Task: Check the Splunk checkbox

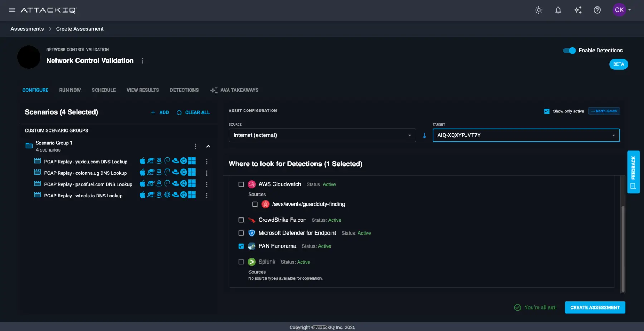Action: [241, 262]
